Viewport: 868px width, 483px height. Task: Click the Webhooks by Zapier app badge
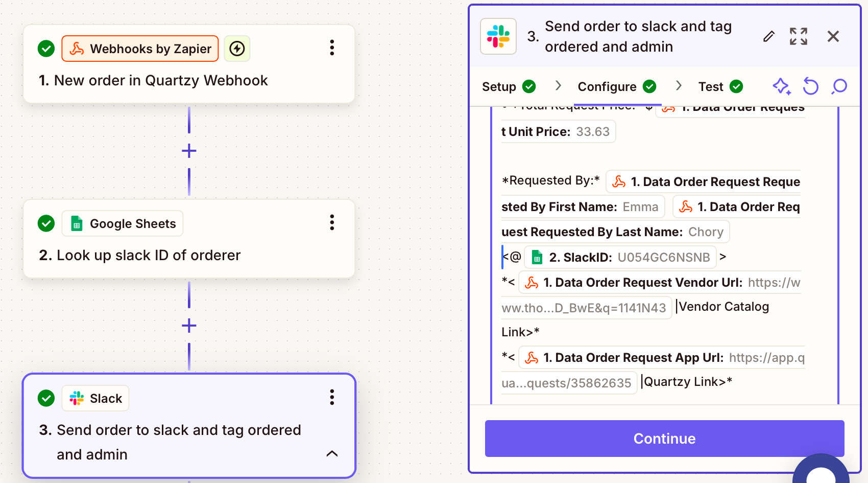[x=140, y=49]
